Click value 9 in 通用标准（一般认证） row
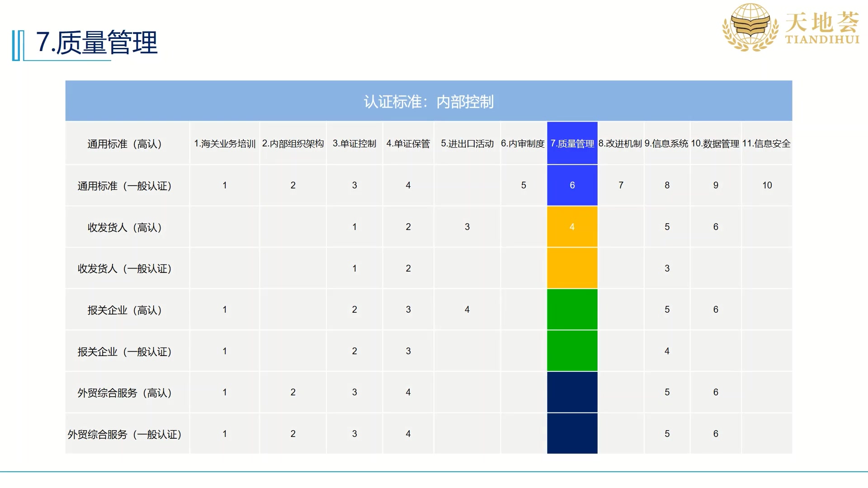Image resolution: width=868 pixels, height=488 pixels. click(x=716, y=185)
